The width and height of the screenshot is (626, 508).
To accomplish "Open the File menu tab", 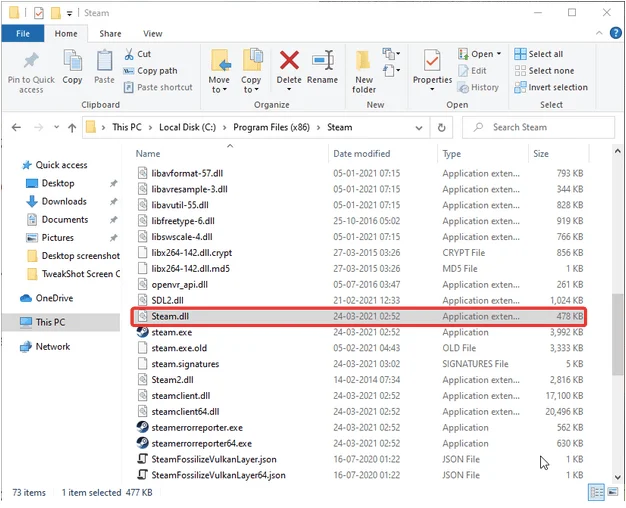I will point(23,34).
